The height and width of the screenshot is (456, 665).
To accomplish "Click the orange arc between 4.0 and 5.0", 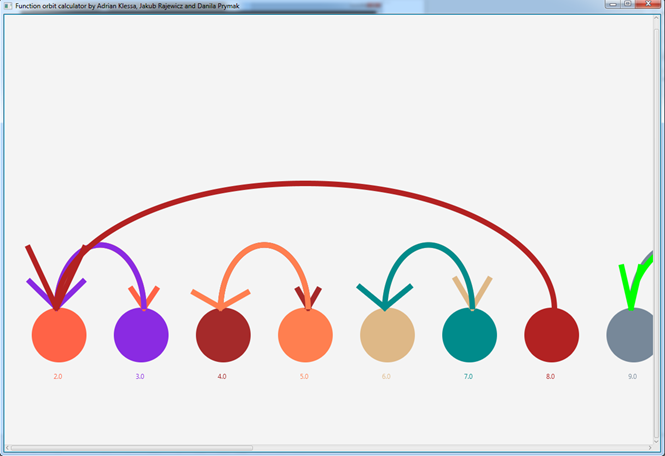I will click(x=264, y=244).
